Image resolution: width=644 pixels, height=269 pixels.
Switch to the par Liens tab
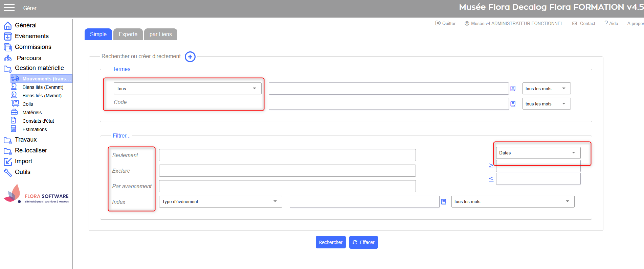click(x=160, y=34)
